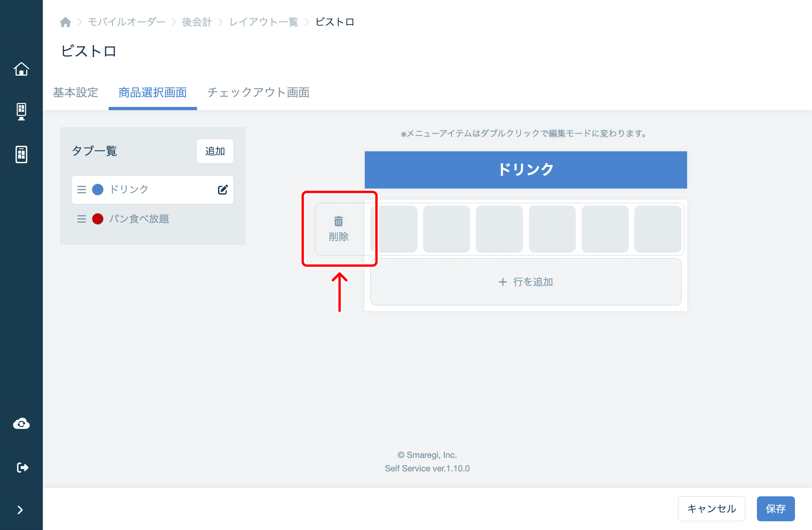Image resolution: width=812 pixels, height=530 pixels.
Task: Click the red color swatch for パン食べ放題
Action: [98, 219]
